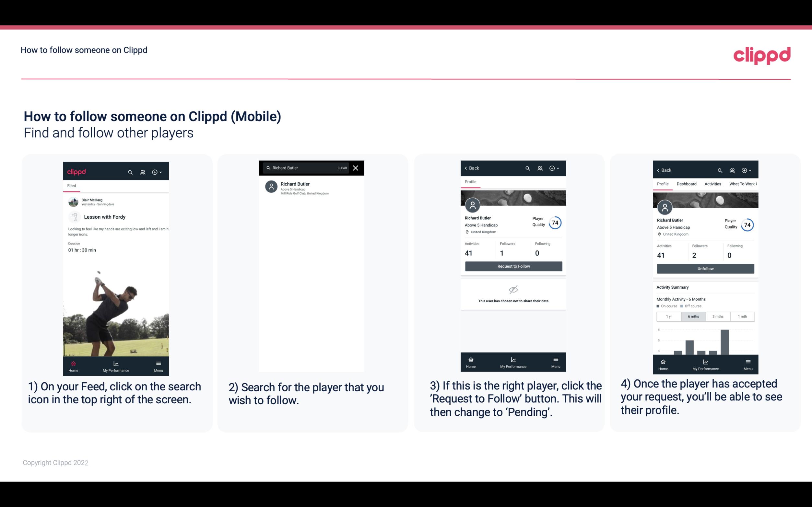Image resolution: width=812 pixels, height=507 pixels.
Task: Switch to the Dashboard tab on profile
Action: click(687, 184)
